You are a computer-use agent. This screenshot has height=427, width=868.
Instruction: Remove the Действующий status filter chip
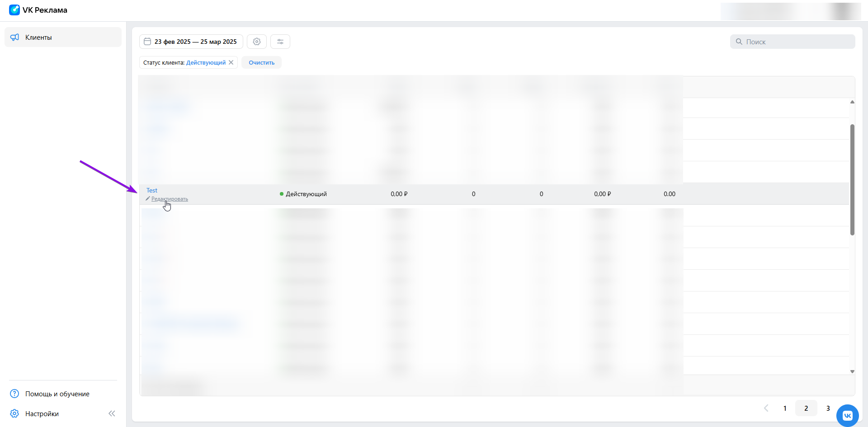click(x=231, y=62)
